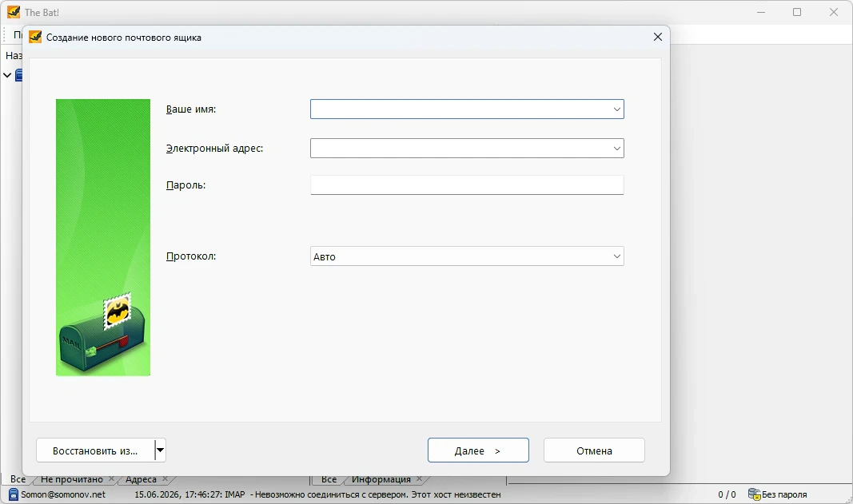Screen dimensions: 853x504
Task: Switch to the 'Не прочитано' tab
Action: tap(72, 479)
